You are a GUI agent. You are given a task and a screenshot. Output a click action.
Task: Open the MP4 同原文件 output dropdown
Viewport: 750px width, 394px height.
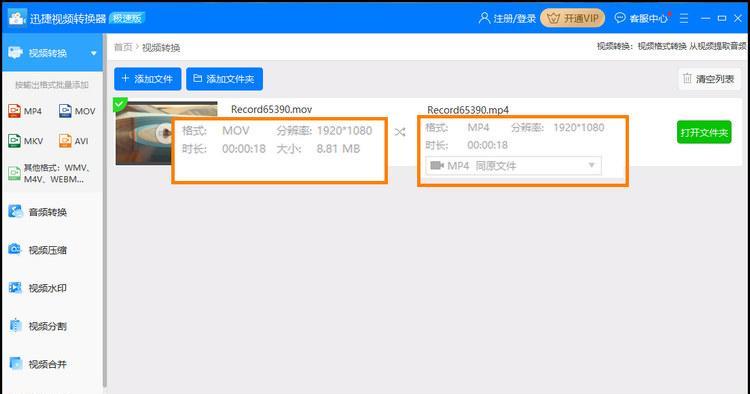tap(513, 165)
